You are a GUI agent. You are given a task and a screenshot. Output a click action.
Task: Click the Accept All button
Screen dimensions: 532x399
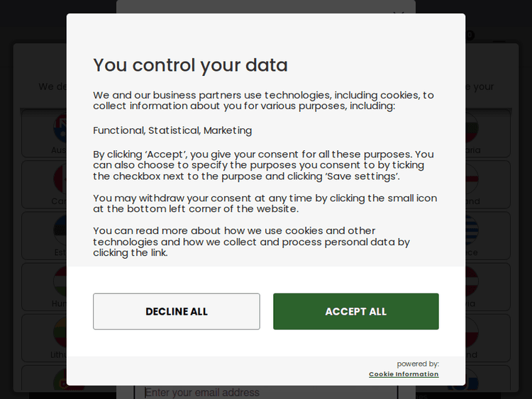355,312
